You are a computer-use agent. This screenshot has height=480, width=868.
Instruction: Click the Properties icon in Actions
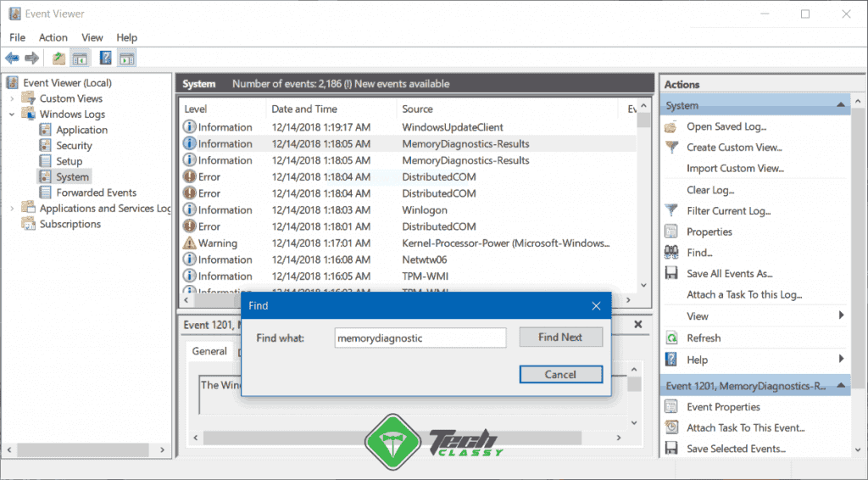pyautogui.click(x=671, y=232)
